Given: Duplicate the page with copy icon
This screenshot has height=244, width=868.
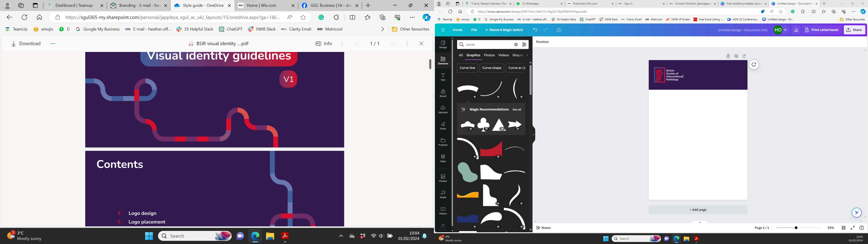Looking at the screenshot, I should coord(736,56).
